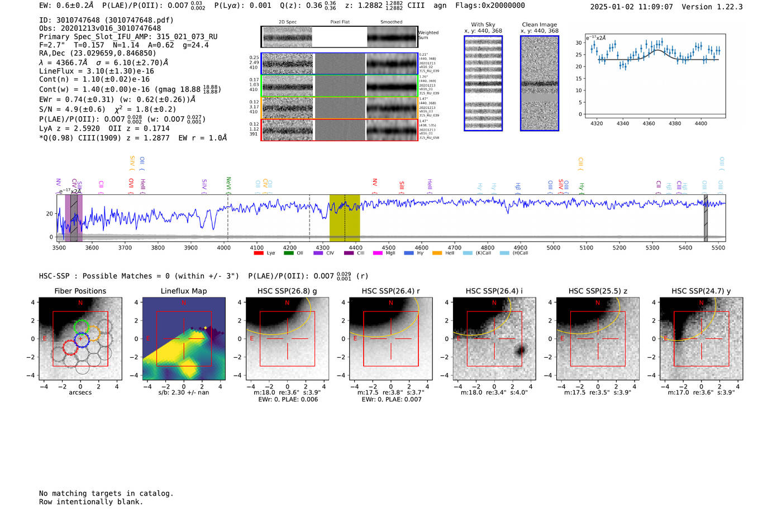Click the 'LineFlux = 3.10(±1.30)e-16' text
Image resolution: width=782 pixels, height=532 pixels.
point(97,71)
